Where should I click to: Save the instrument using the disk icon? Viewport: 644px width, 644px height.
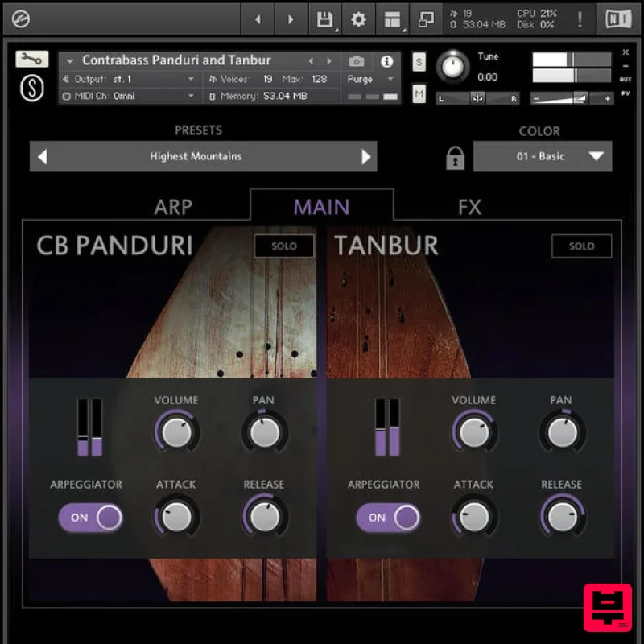[324, 19]
